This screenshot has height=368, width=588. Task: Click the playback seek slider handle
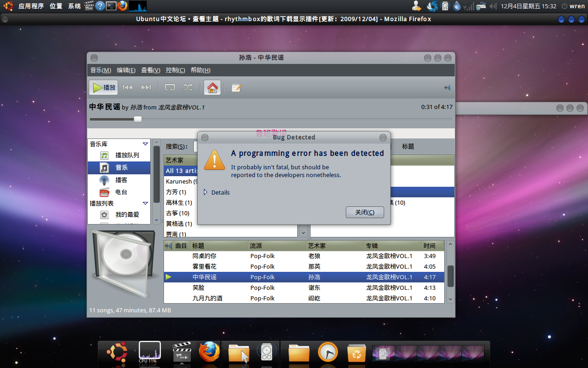pos(138,119)
